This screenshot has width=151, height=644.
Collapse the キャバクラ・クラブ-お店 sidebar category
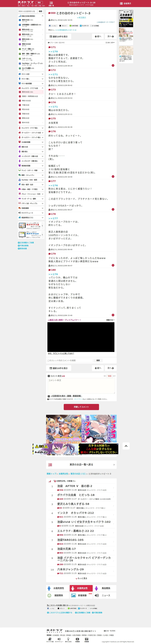[31, 88]
